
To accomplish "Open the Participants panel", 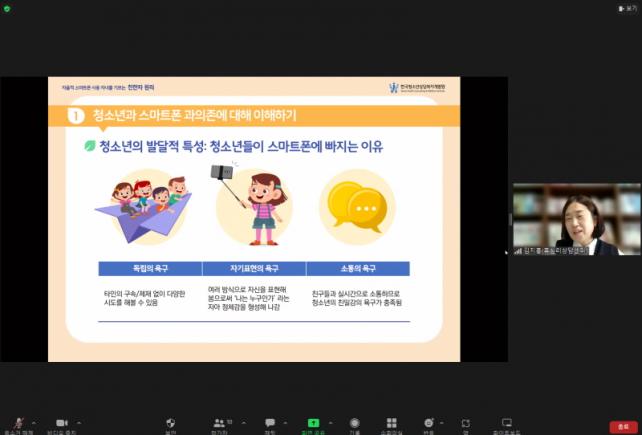I will point(219,423).
